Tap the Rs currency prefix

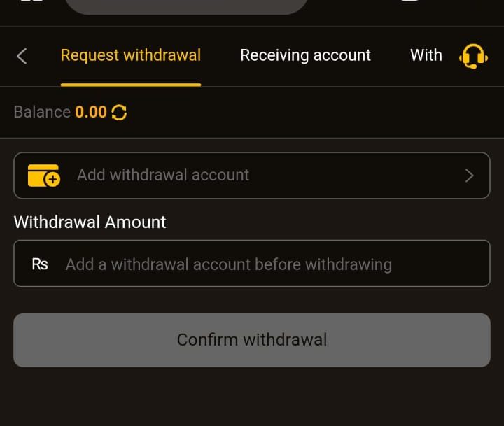tap(40, 264)
